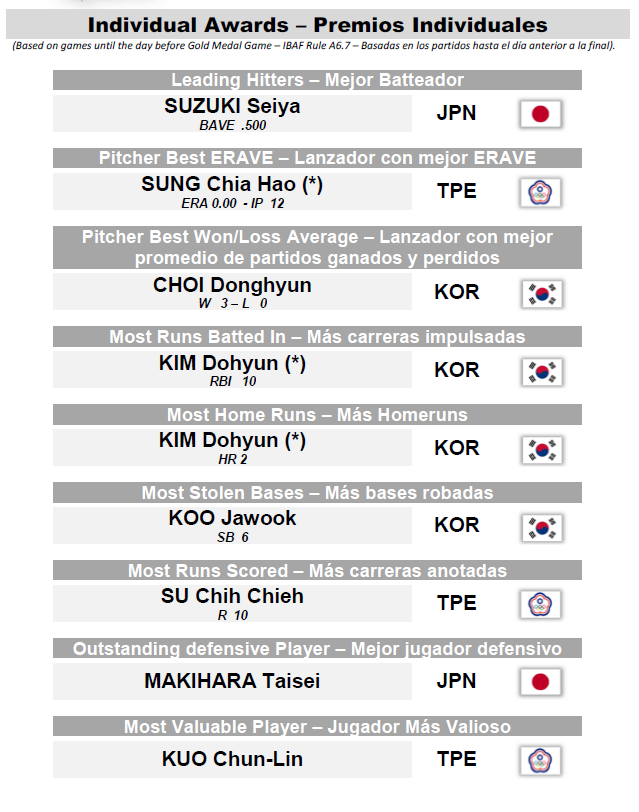Select the Most Stolen Bases header bar
Image resolution: width=639 pixels, height=812 pixels.
tap(317, 492)
